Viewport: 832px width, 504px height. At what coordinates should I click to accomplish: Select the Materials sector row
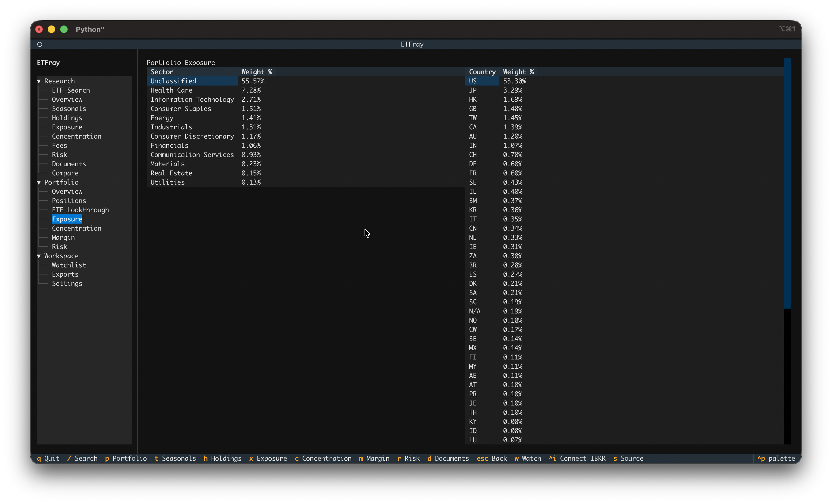pos(306,164)
